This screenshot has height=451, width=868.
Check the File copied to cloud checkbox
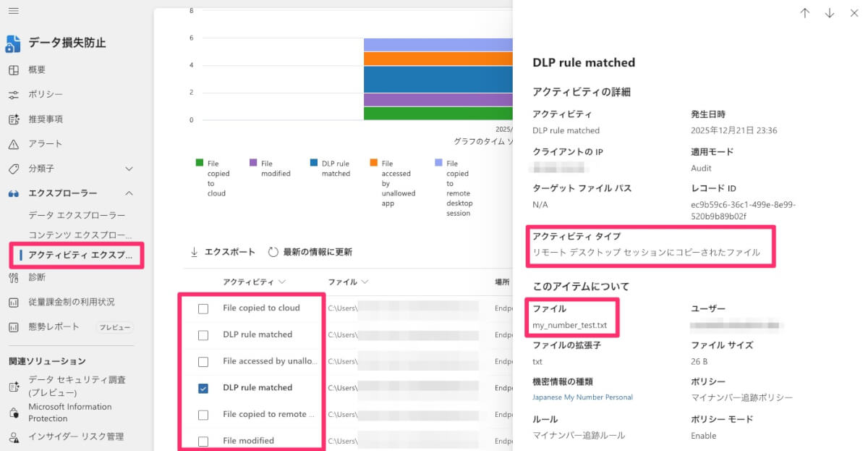[x=203, y=308]
